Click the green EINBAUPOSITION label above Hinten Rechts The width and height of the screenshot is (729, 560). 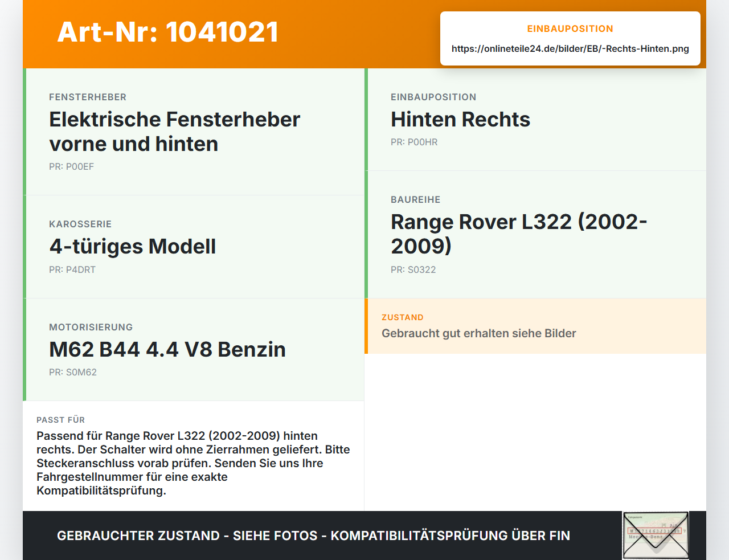433,97
